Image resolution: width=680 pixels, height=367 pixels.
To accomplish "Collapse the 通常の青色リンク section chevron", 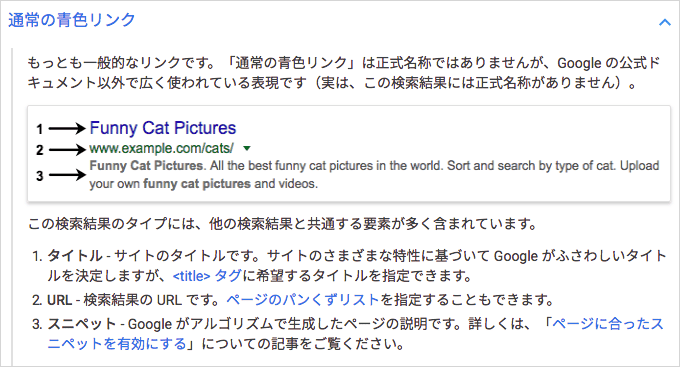I will point(664,22).
